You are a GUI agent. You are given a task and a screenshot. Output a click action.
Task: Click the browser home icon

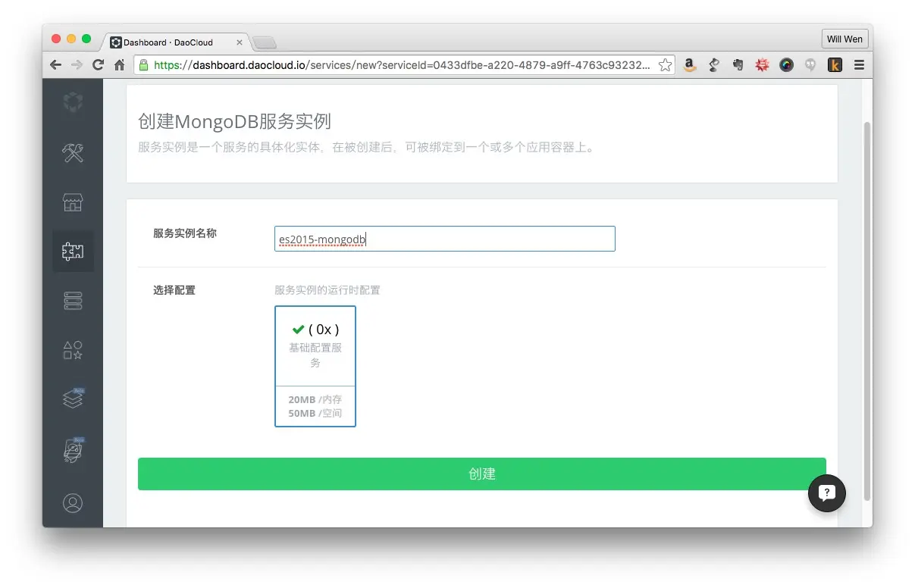[120, 65]
